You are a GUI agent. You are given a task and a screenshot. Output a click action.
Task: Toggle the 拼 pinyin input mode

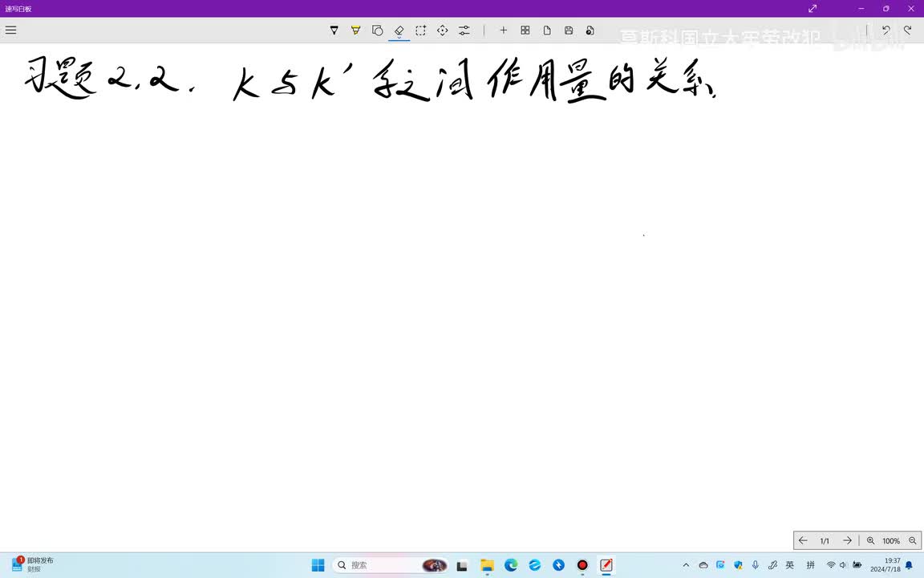810,565
